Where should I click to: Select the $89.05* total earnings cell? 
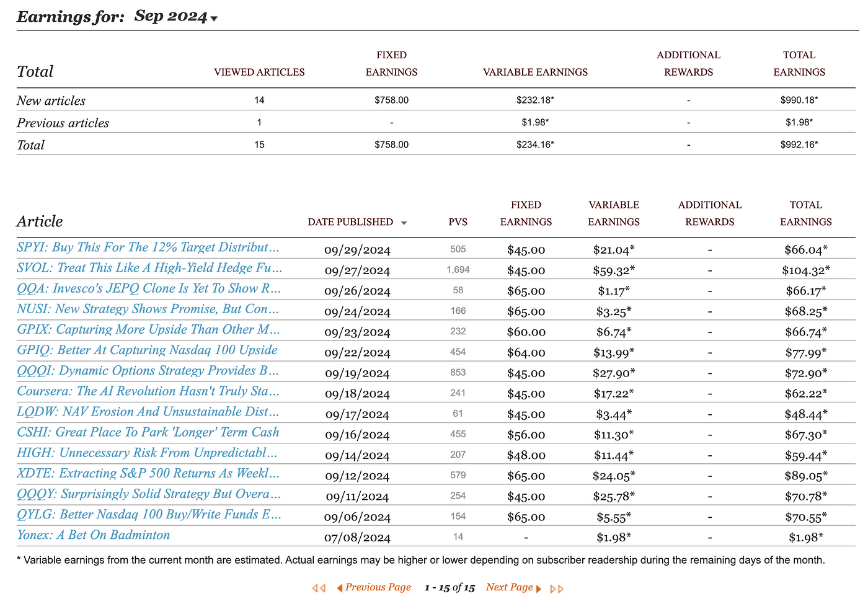pos(806,476)
